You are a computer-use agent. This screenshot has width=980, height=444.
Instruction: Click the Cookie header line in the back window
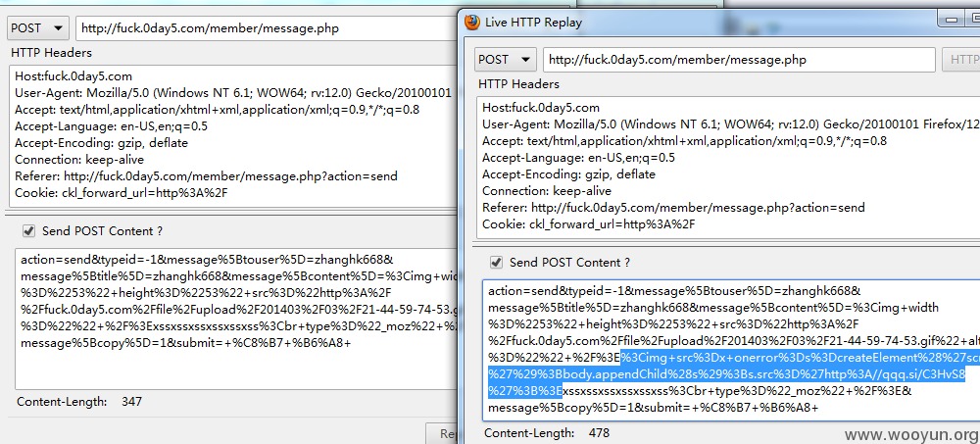click(x=121, y=193)
